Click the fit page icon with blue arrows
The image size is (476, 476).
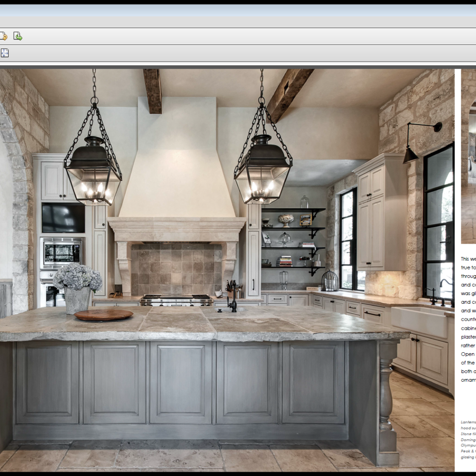click(4, 53)
